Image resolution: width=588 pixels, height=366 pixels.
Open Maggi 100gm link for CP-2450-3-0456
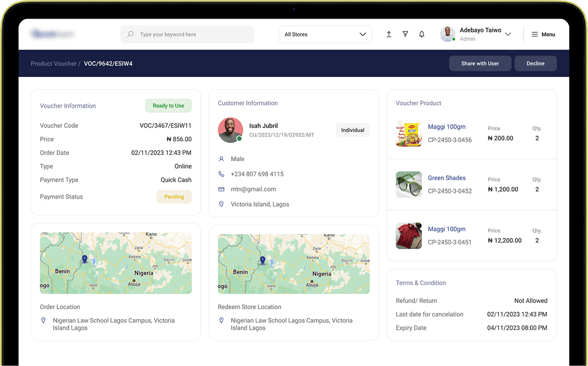pos(447,126)
